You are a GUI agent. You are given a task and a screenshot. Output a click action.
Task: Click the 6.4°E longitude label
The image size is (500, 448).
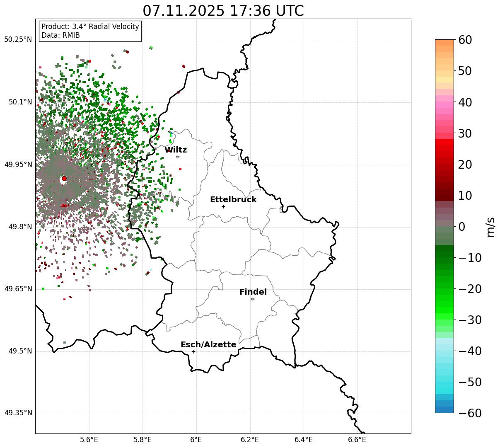[304, 439]
